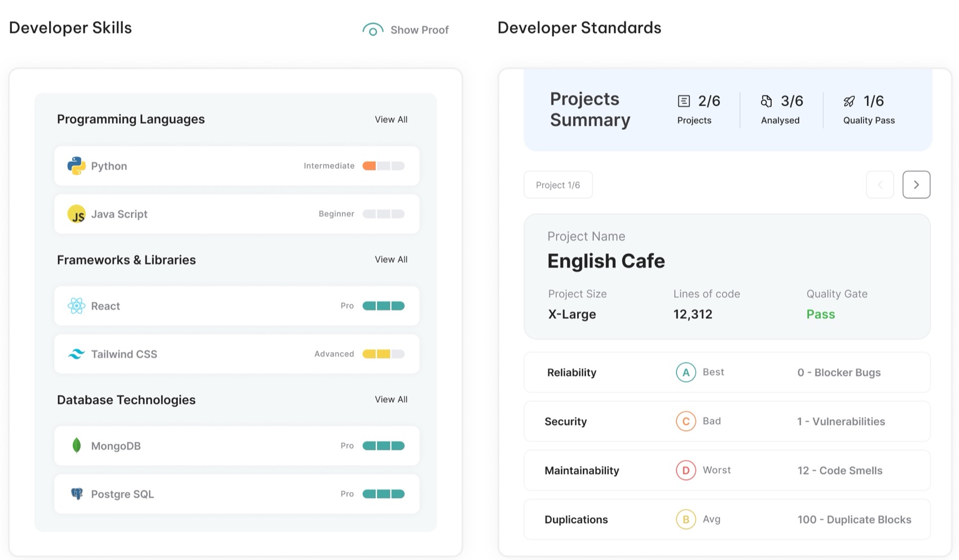Screen dimensions: 959x560
Task: Select the Python skill name
Action: pos(109,166)
